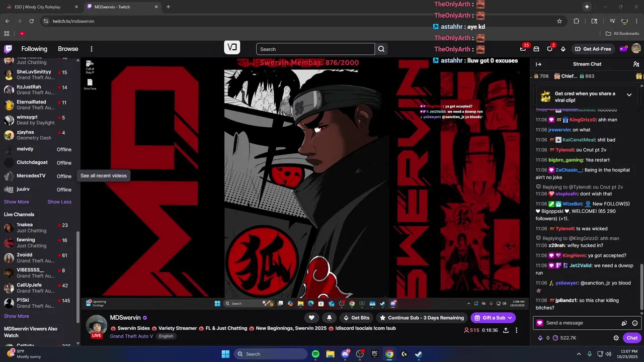
Task: Click the chat panel scrollbar
Action: click(x=641, y=287)
